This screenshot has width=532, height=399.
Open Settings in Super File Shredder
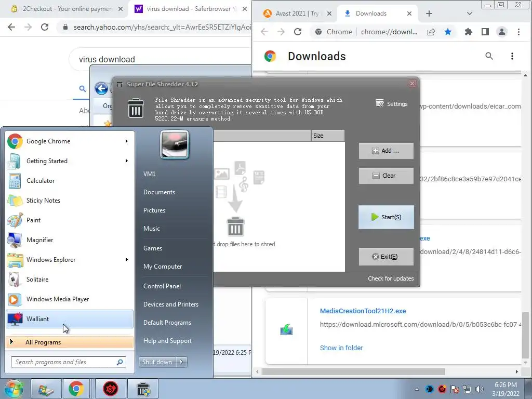click(x=392, y=104)
